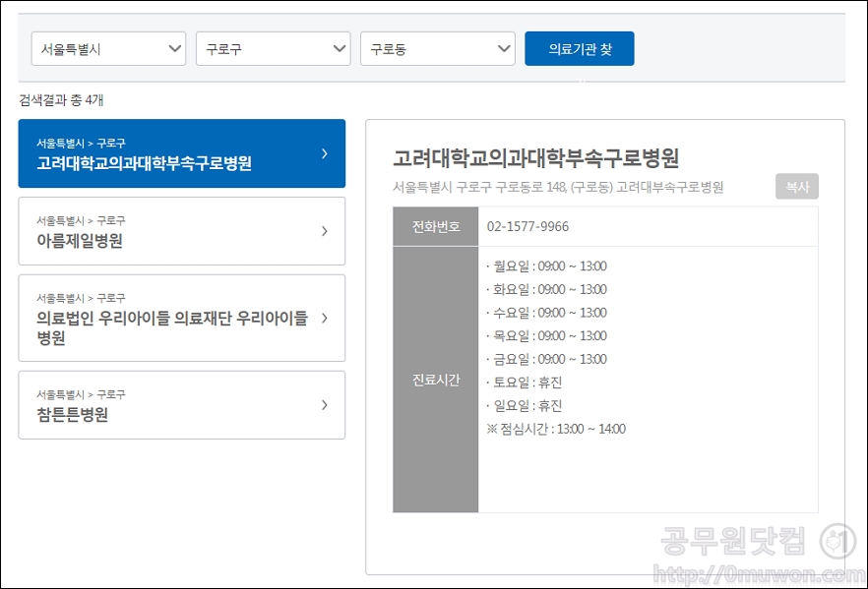Open the 구로동 neighborhood dropdown

[x=437, y=48]
